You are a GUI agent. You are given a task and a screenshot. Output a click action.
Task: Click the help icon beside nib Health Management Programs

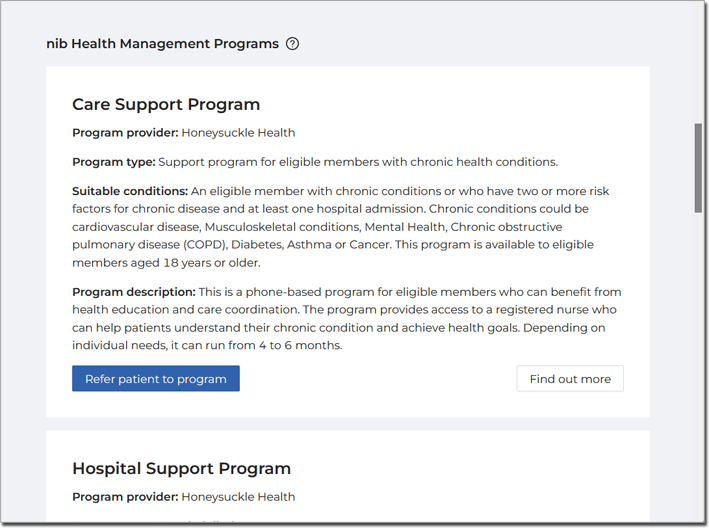coord(293,44)
